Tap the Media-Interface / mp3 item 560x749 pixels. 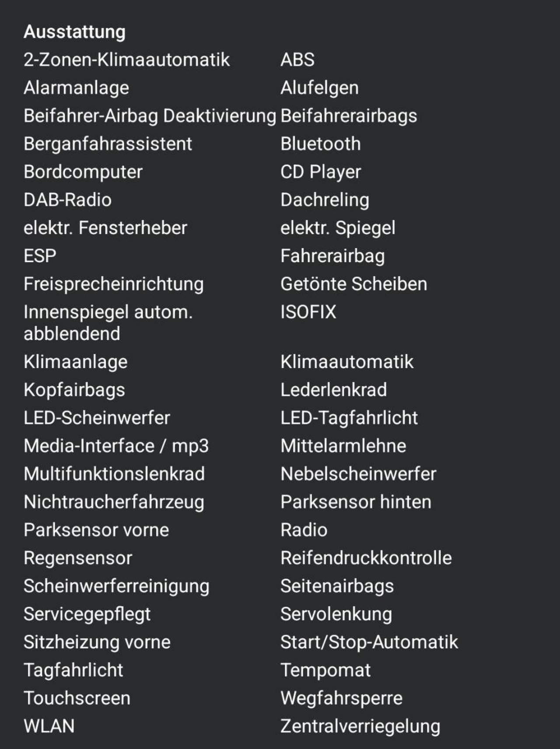point(116,446)
